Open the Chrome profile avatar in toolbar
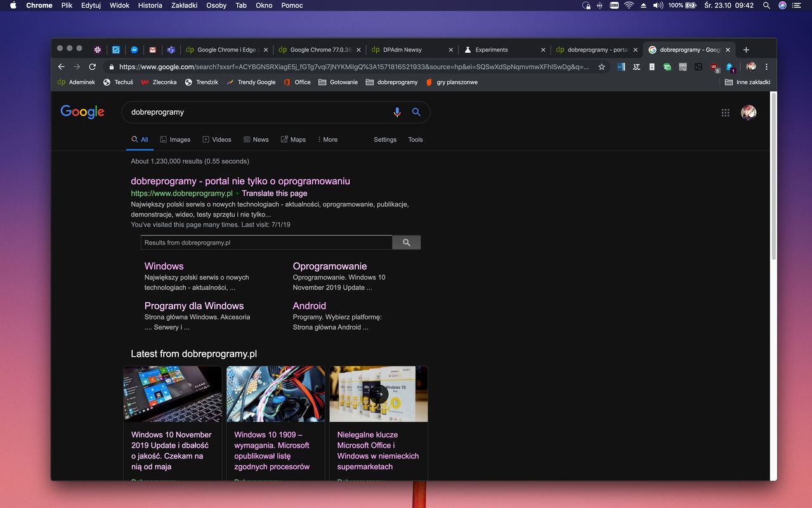 751,67
